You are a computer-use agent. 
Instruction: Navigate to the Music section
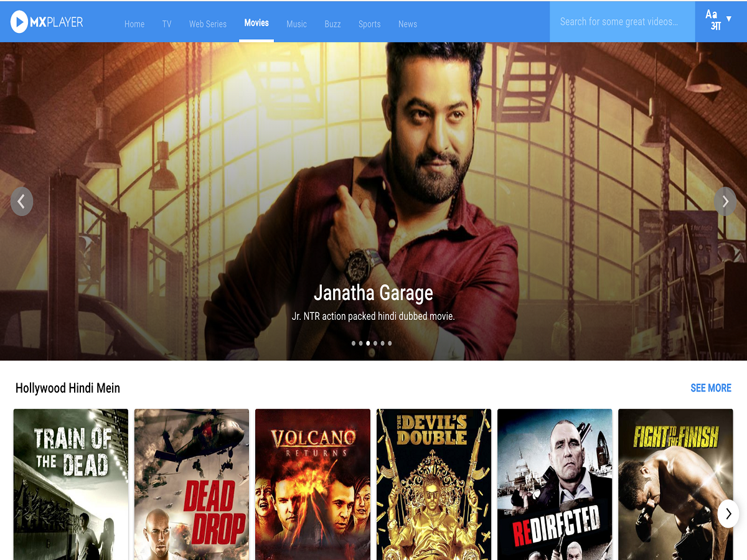(296, 24)
